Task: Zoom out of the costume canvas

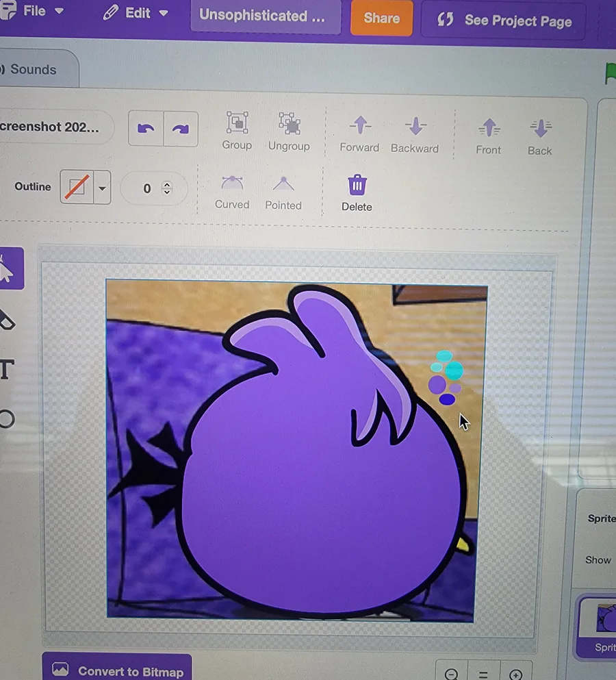Action: (x=451, y=674)
